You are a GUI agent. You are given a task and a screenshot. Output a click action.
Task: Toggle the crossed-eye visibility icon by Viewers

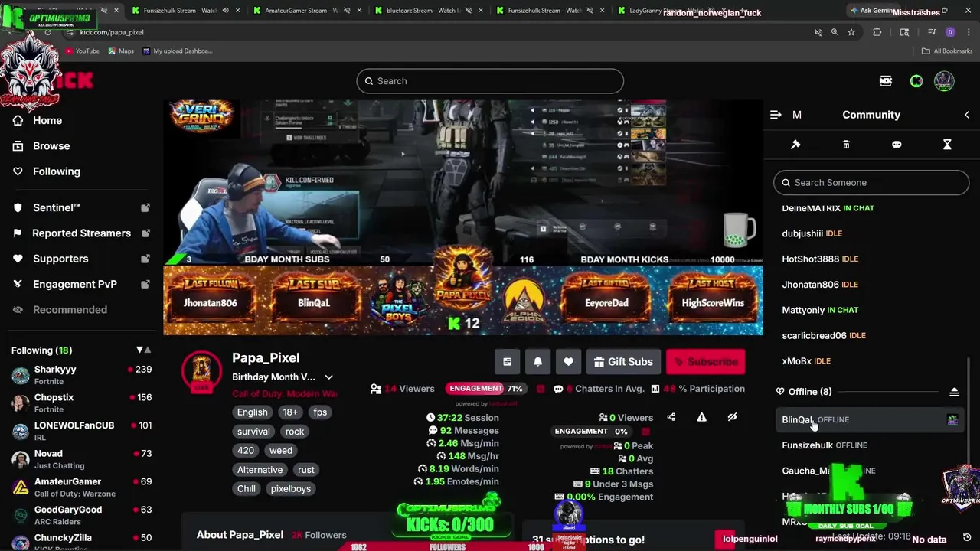pyautogui.click(x=732, y=417)
